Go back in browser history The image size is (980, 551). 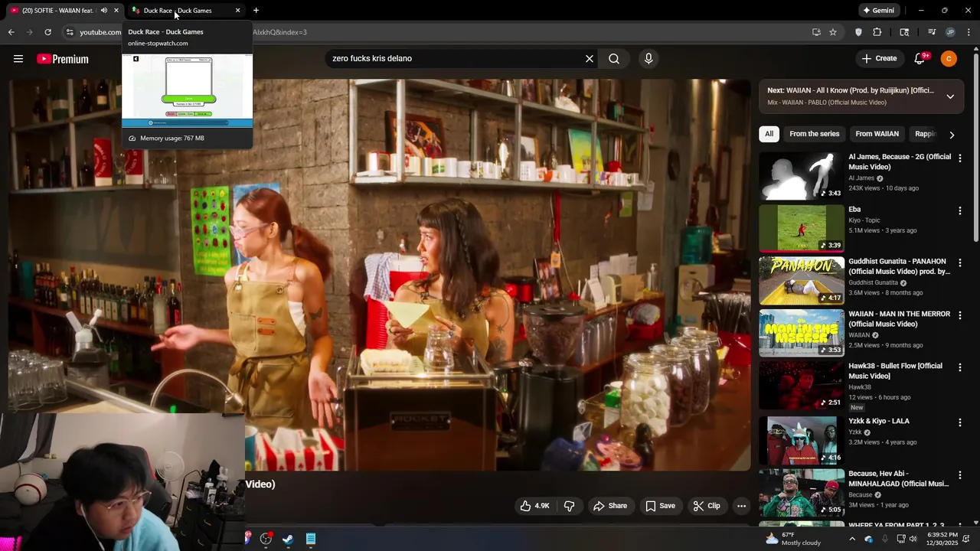click(x=11, y=32)
